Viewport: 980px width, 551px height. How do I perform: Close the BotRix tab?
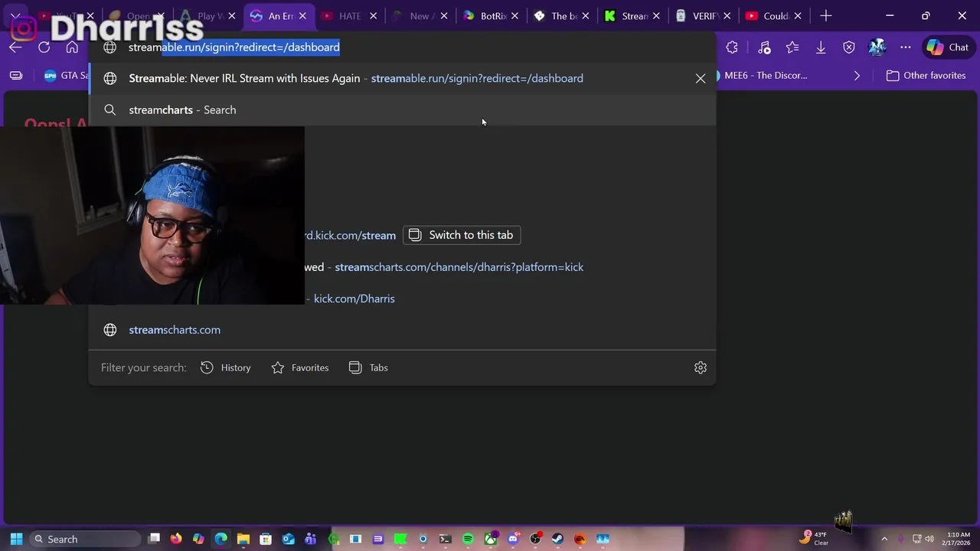point(514,16)
